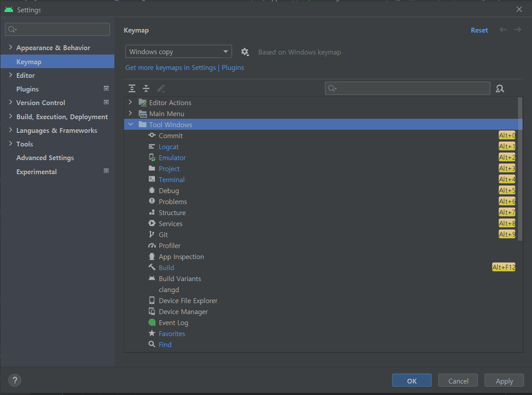
Task: Click the Alt+0 shortcut on Commit
Action: [x=507, y=135]
